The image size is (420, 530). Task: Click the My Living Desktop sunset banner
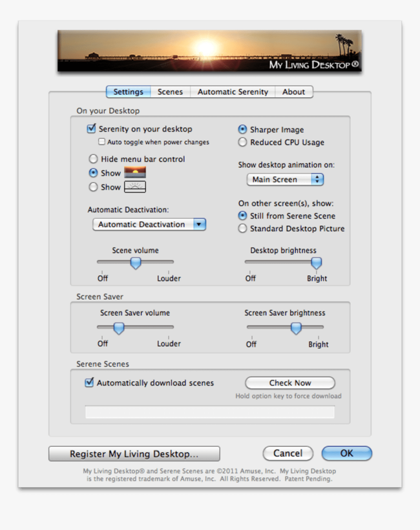point(210,51)
